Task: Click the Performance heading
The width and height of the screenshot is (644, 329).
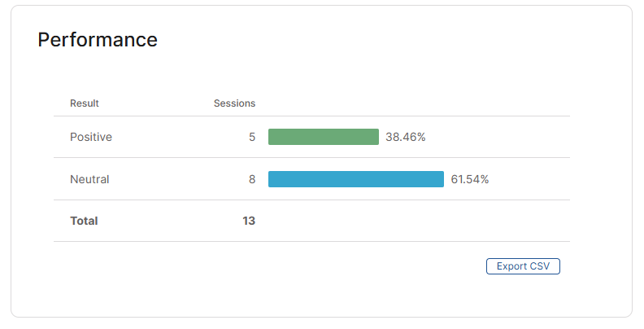Action: (x=98, y=39)
